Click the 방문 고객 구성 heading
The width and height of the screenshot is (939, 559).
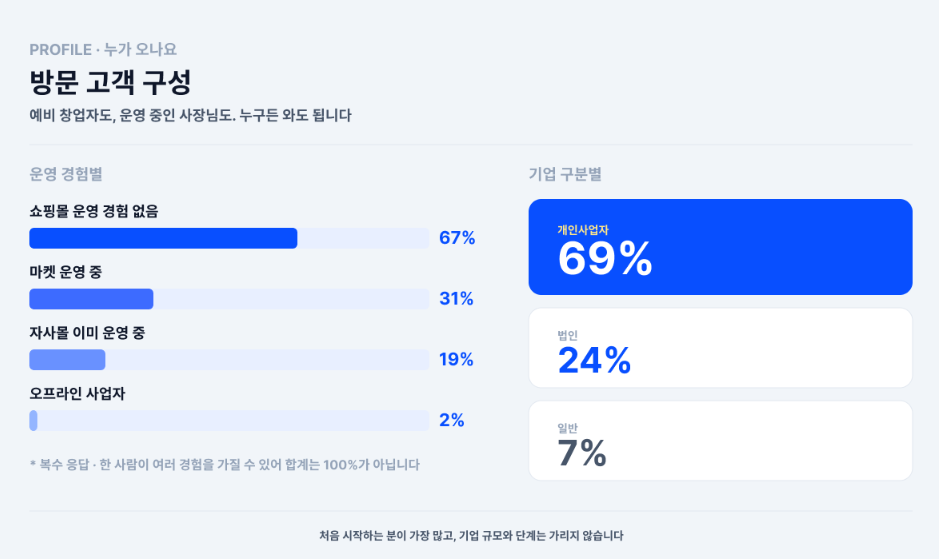pos(110,82)
